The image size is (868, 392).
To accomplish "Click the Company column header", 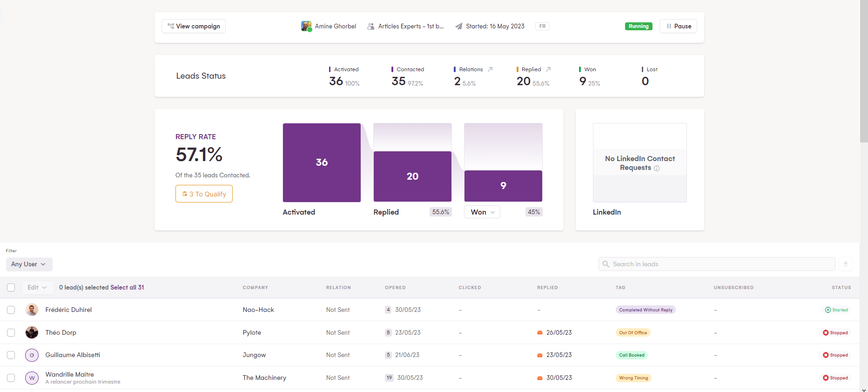I will coord(255,288).
